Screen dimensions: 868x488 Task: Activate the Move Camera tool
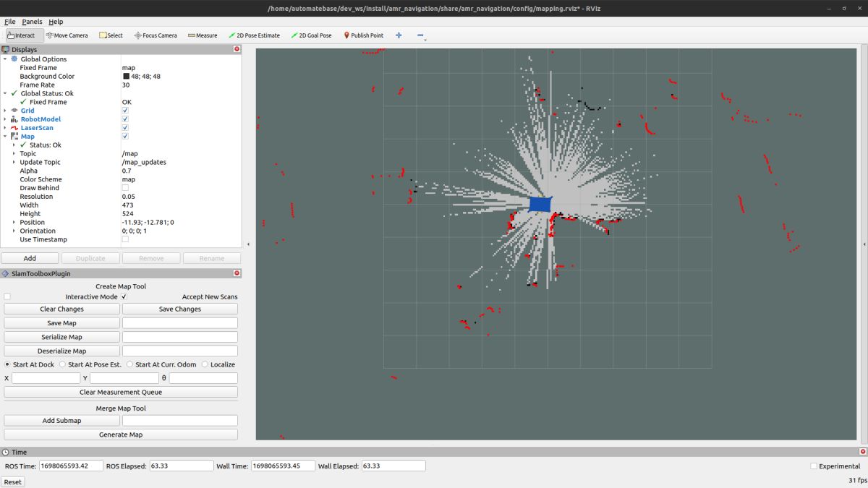coord(67,35)
